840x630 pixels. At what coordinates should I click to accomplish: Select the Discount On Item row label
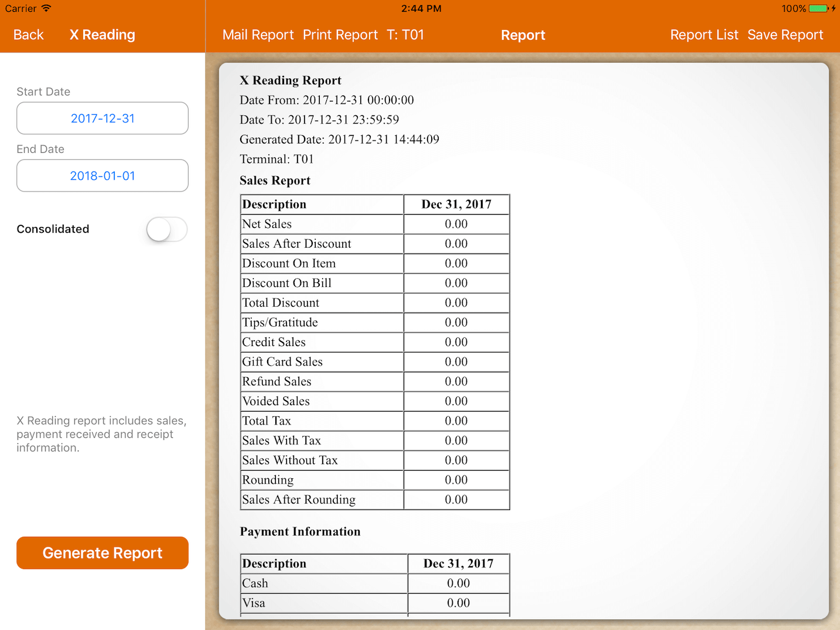click(x=289, y=263)
